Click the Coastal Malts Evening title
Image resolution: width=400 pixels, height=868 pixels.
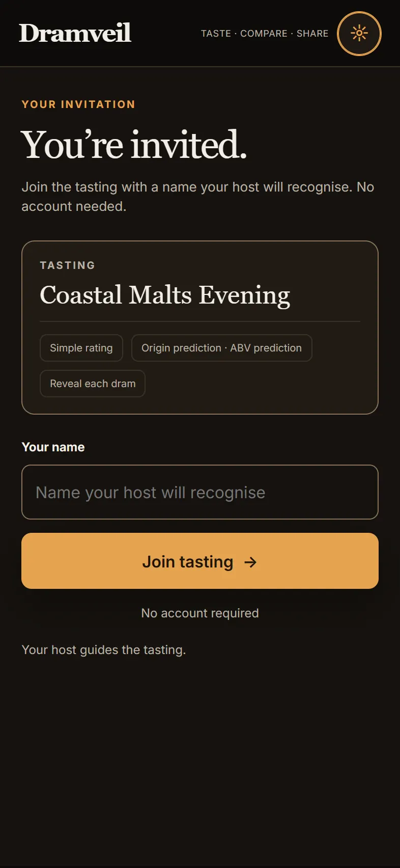point(165,295)
